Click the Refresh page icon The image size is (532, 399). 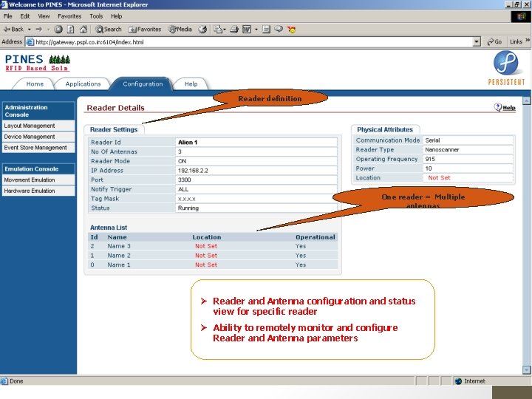(71, 29)
